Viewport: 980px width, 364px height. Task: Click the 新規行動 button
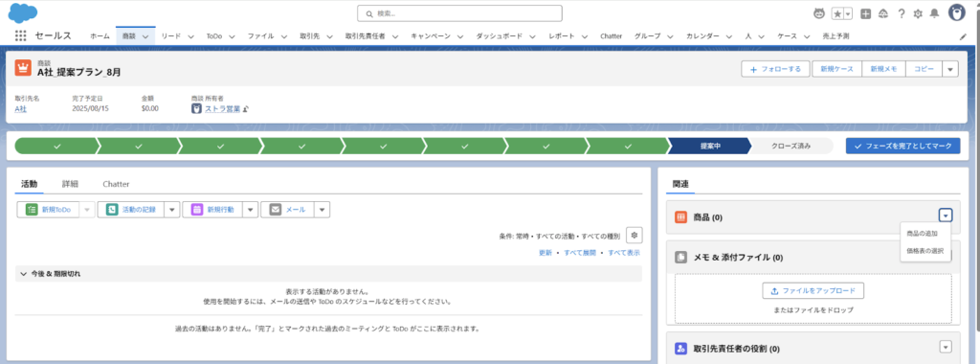pyautogui.click(x=212, y=210)
